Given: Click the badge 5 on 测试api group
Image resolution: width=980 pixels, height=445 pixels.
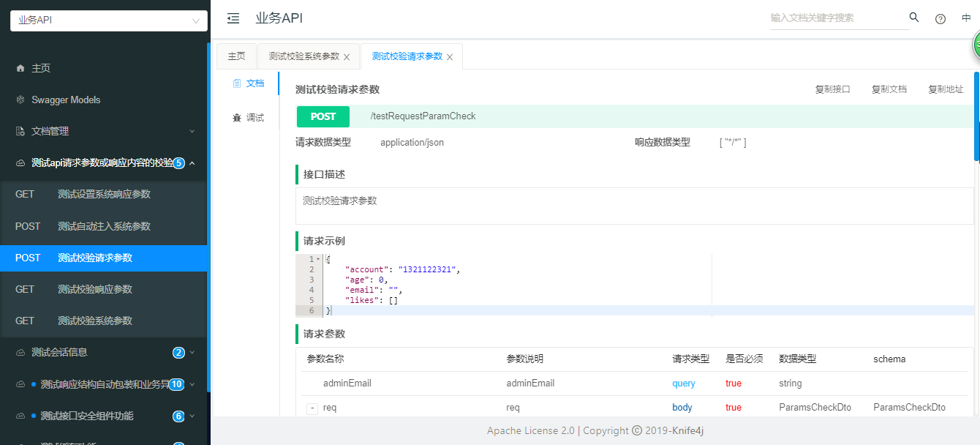Looking at the screenshot, I should pyautogui.click(x=178, y=163).
